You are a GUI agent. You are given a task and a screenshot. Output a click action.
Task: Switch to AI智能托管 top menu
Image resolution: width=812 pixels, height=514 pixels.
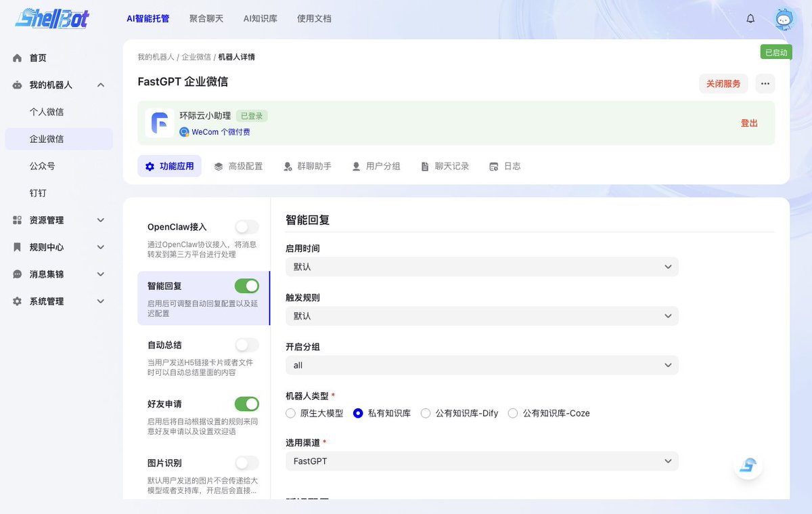(x=148, y=19)
